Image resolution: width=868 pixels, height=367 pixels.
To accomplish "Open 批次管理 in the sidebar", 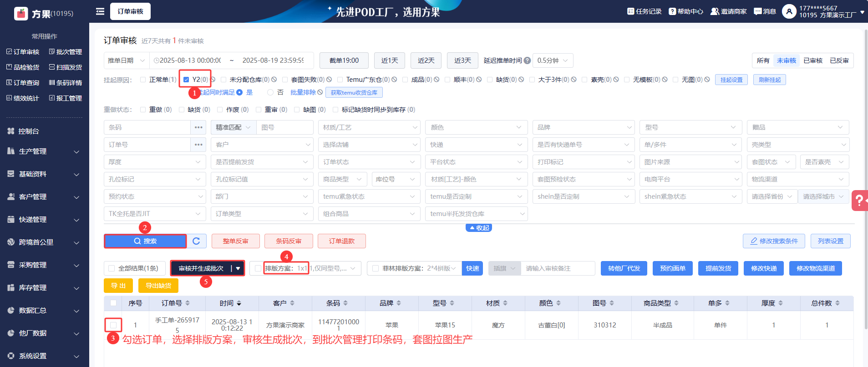I will pyautogui.click(x=66, y=52).
